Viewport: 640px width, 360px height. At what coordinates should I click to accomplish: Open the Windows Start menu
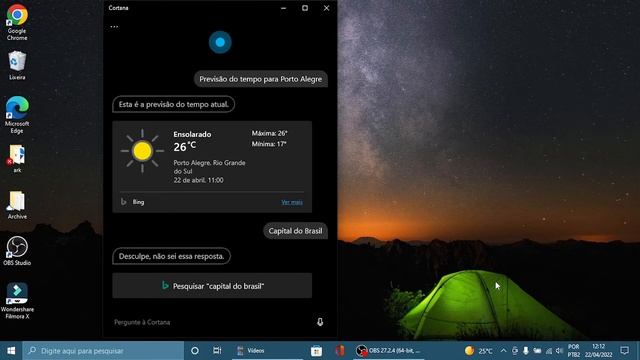tap(11, 351)
